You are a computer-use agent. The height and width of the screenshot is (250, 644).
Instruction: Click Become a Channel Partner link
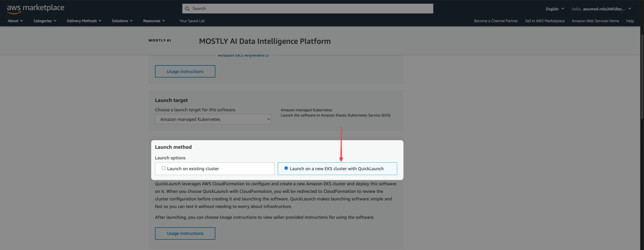pos(496,21)
